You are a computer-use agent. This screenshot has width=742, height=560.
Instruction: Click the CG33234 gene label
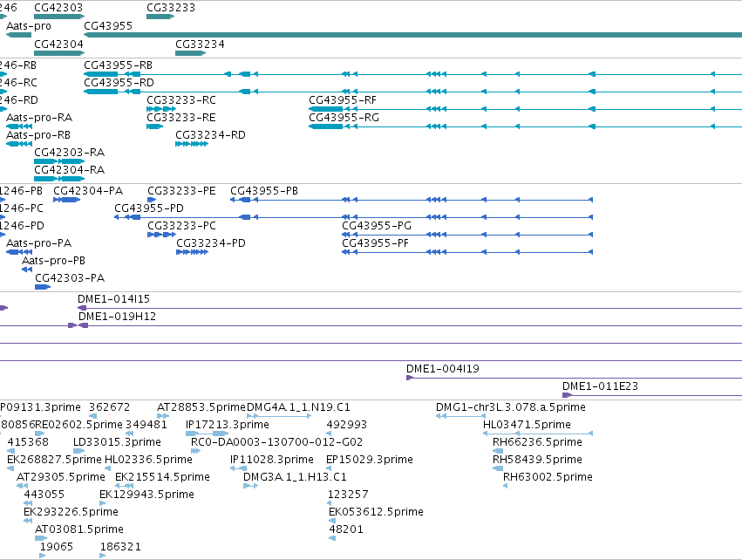coord(201,44)
